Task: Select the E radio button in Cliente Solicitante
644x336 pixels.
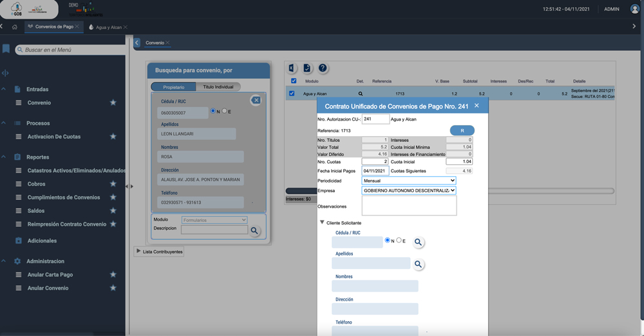Action: tap(399, 241)
